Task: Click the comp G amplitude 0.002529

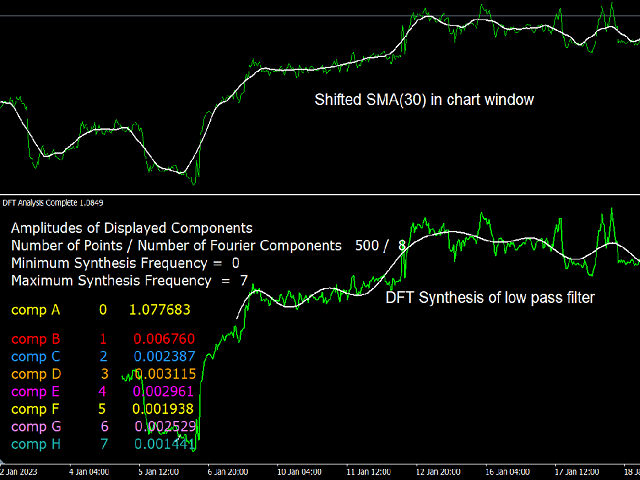Action: [165, 427]
